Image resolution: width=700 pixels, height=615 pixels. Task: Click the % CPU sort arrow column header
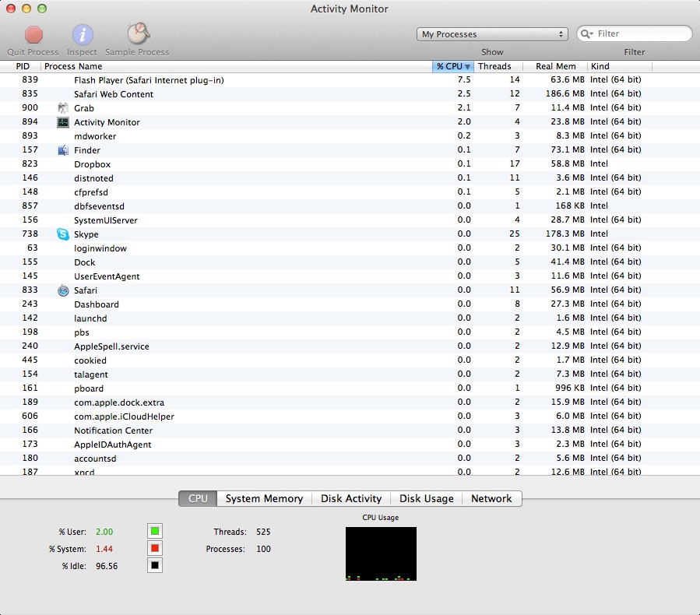(x=452, y=66)
